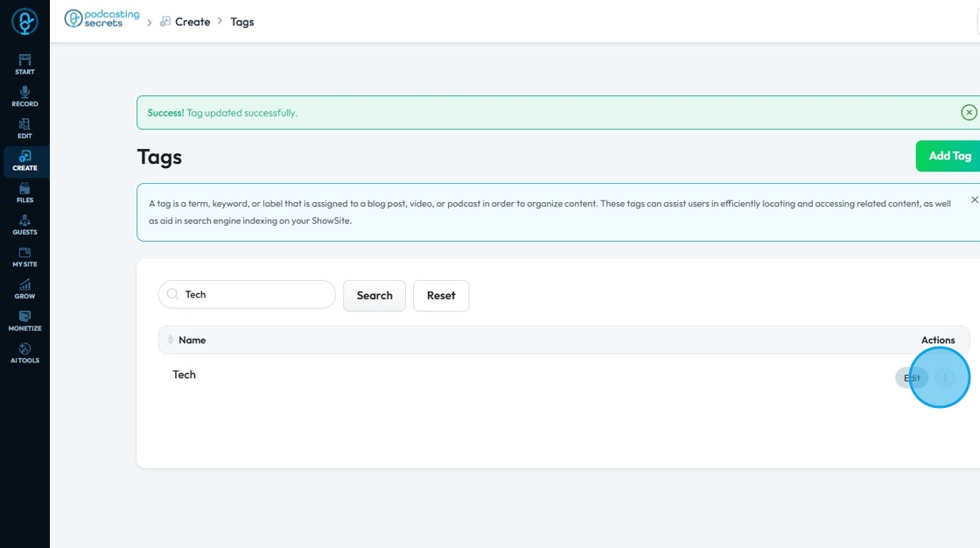Click the Name column header

(192, 340)
